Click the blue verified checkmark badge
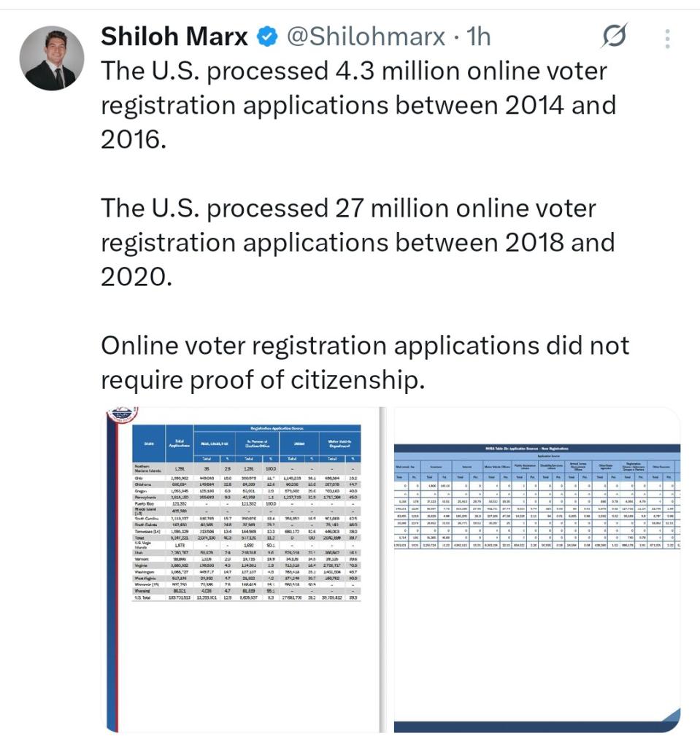The height and width of the screenshot is (747, 700). tap(268, 36)
